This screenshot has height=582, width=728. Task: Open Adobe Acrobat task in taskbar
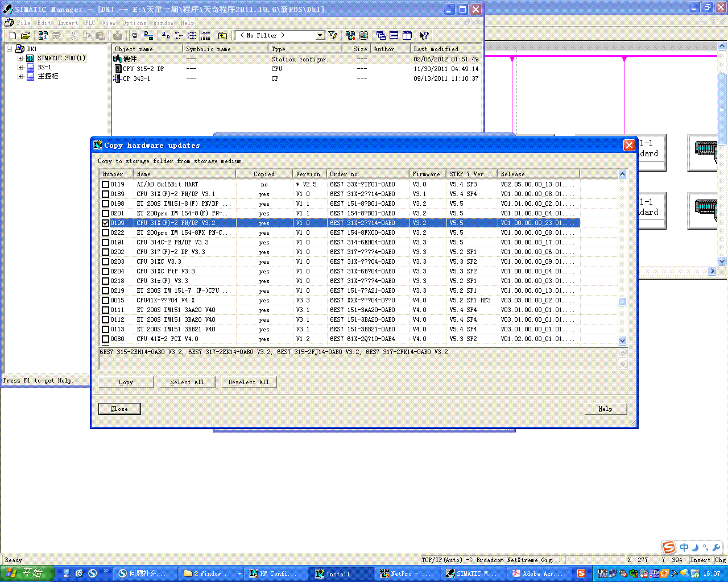click(x=539, y=573)
